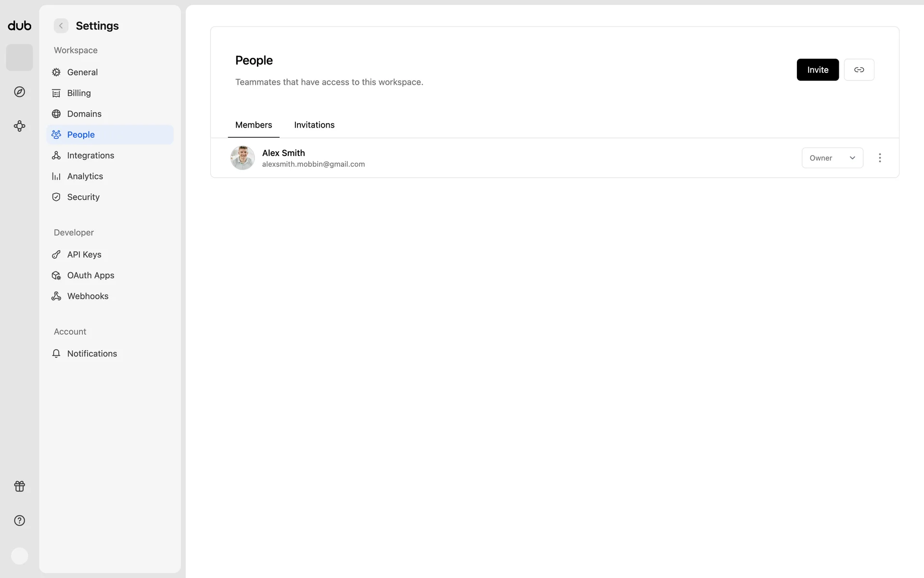
Task: Click the Invite button
Action: (x=817, y=70)
